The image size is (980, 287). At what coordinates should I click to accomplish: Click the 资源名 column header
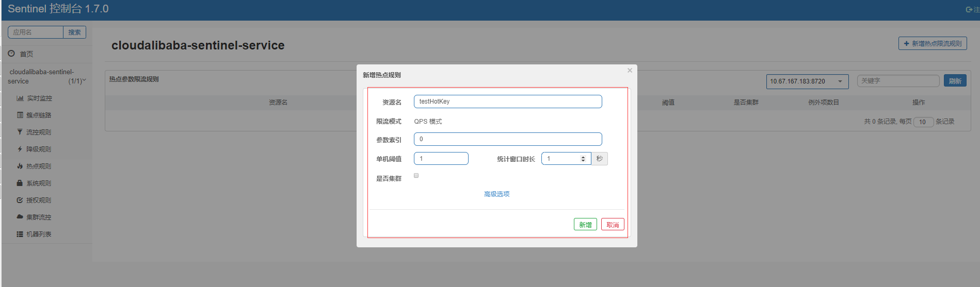point(278,103)
